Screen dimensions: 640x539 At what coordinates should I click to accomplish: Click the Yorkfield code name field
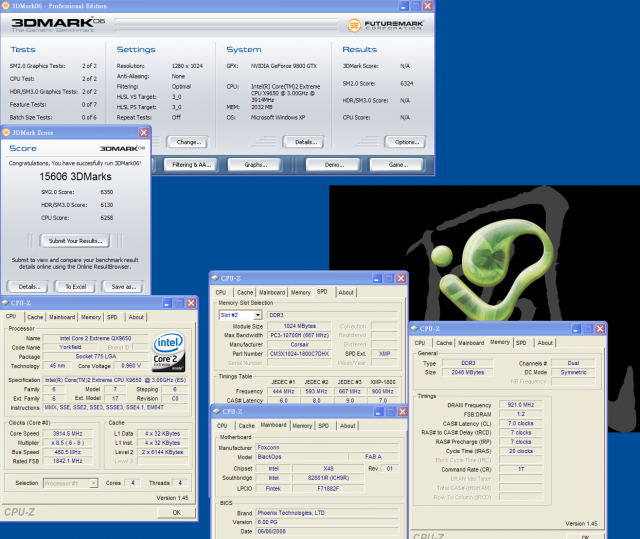70,347
